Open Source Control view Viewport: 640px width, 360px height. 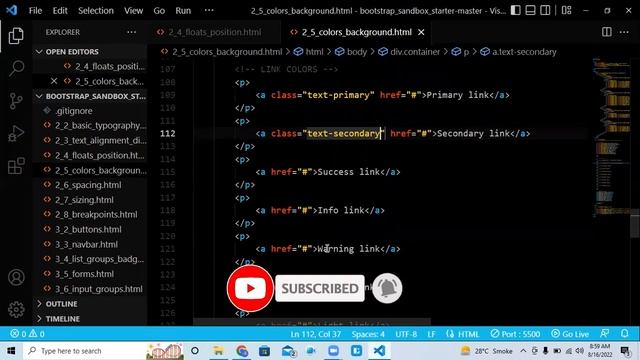(16, 100)
